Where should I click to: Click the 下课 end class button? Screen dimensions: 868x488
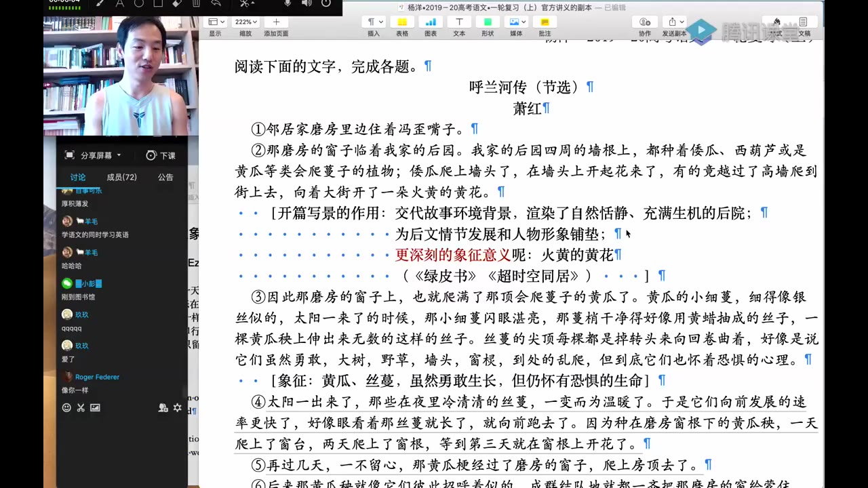pos(161,155)
